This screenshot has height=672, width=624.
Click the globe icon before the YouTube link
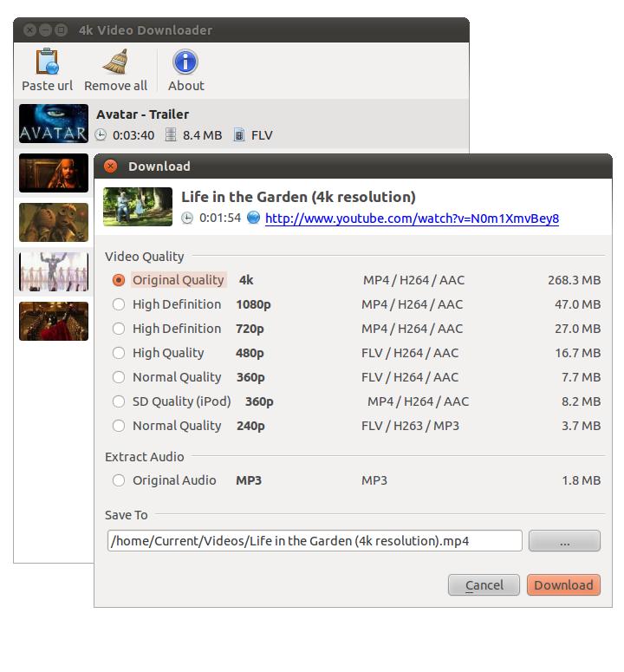pyautogui.click(x=254, y=218)
